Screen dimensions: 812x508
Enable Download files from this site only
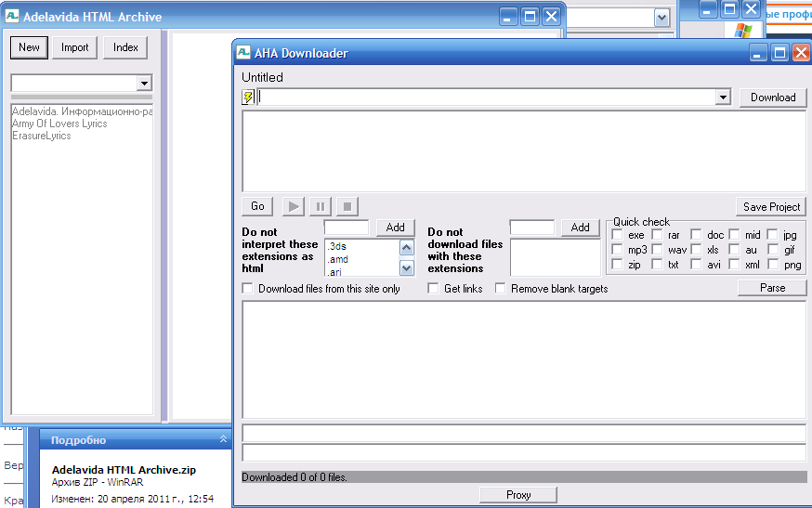click(247, 289)
